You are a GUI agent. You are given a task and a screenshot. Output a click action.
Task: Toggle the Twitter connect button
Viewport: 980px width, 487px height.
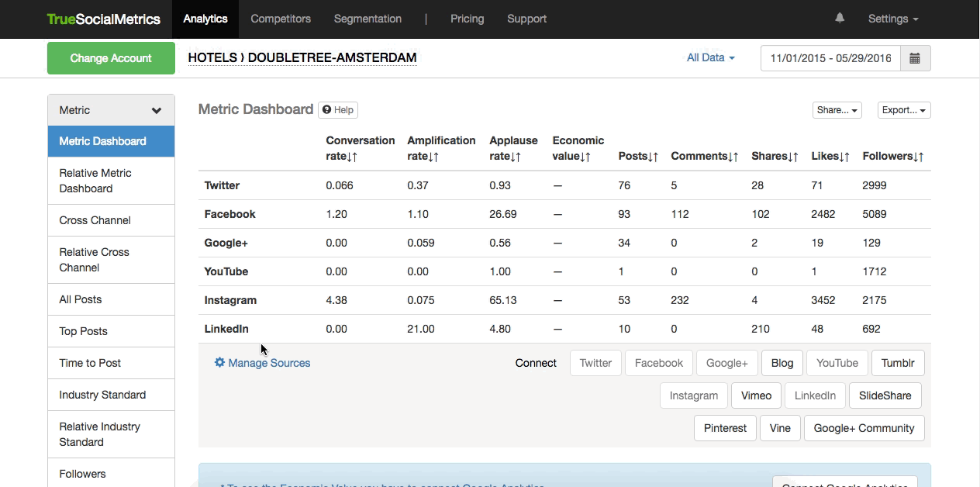[x=595, y=363]
